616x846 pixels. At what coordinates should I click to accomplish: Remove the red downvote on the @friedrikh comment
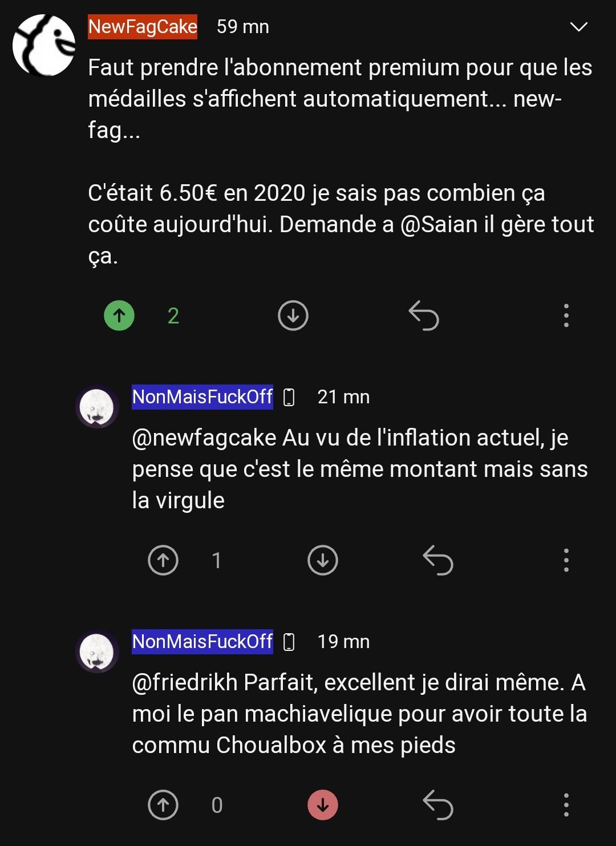[x=323, y=805]
